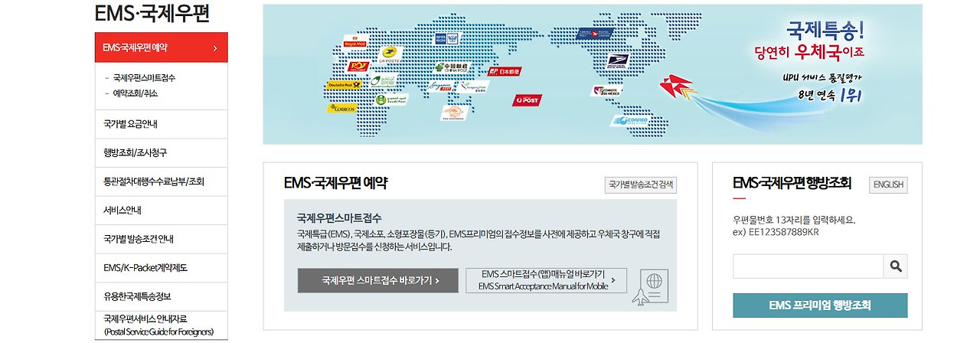
Task: Click the La Poste logo on map
Action: pyautogui.click(x=390, y=55)
